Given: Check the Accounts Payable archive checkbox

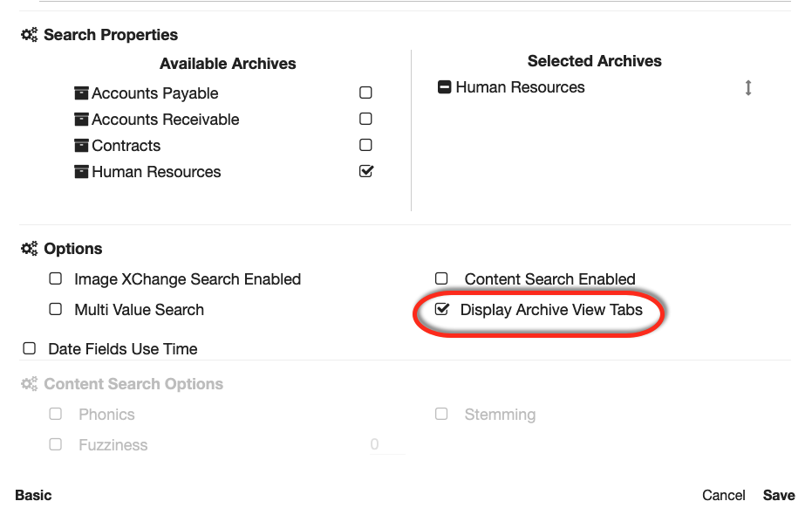Looking at the screenshot, I should 366,93.
